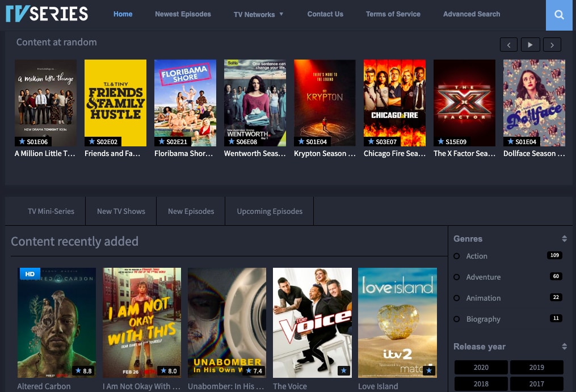
Task: Switch to New TV Shows tab
Action: tap(121, 211)
